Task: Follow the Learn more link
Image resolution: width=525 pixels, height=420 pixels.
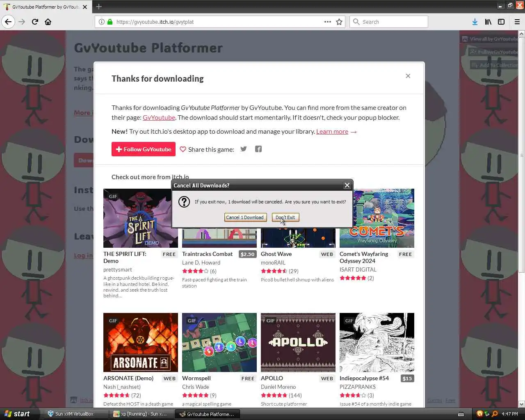Action: click(x=332, y=131)
